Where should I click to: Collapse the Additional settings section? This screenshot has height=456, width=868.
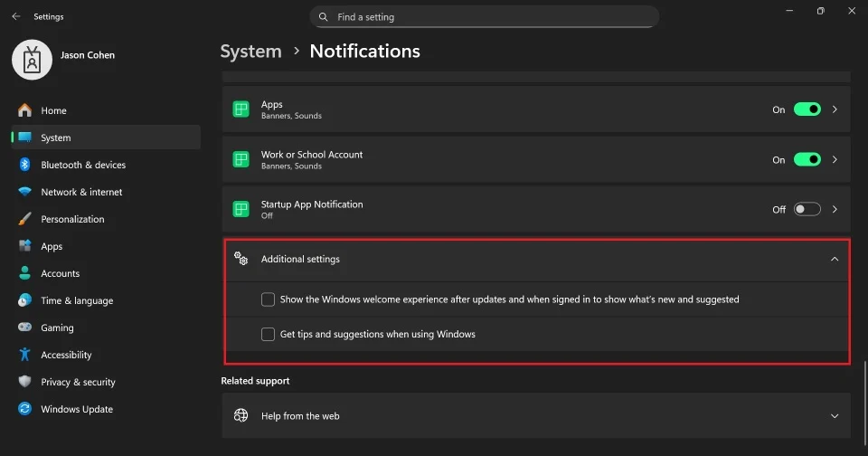coord(835,259)
